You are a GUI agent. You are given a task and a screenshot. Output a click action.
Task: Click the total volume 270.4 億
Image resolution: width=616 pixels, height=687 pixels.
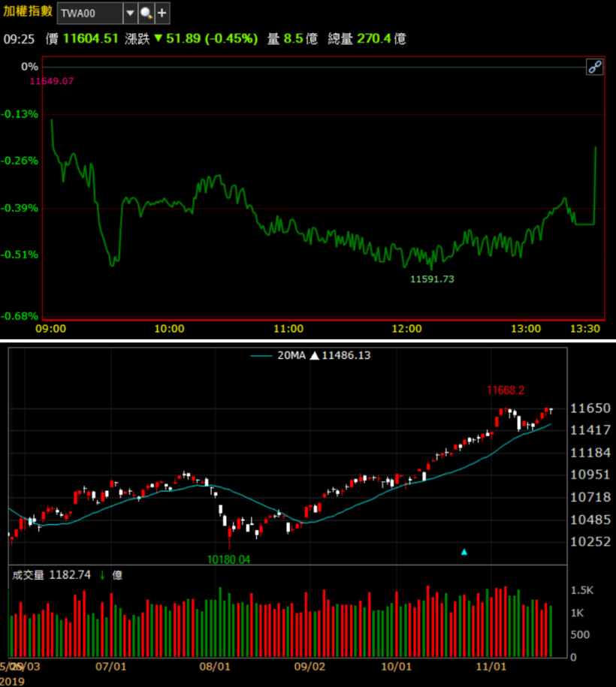coord(367,38)
